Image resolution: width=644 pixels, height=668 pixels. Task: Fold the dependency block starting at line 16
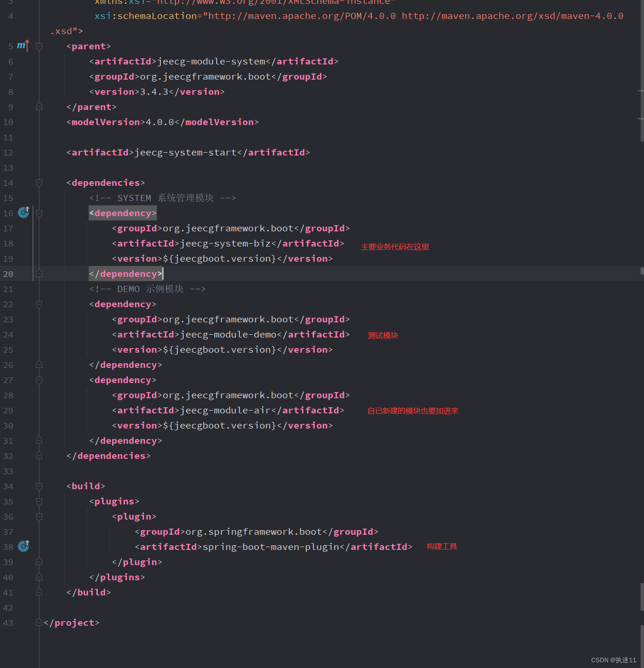pos(39,213)
